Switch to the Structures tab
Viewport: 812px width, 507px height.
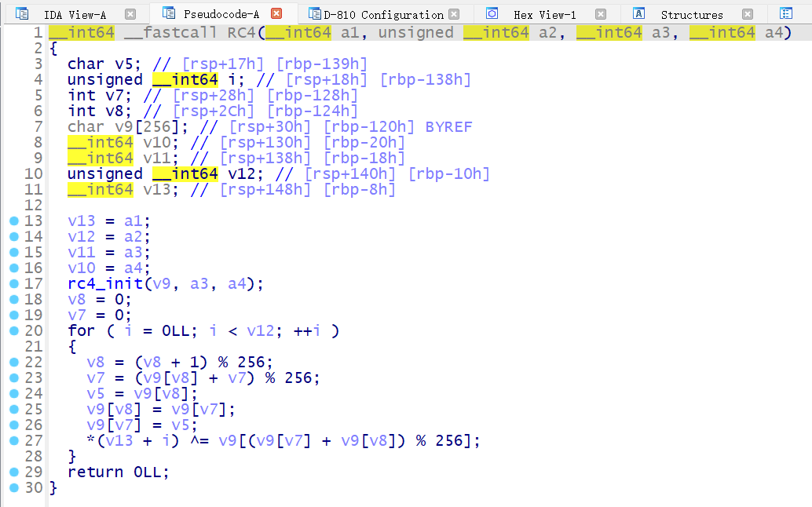[x=691, y=15]
